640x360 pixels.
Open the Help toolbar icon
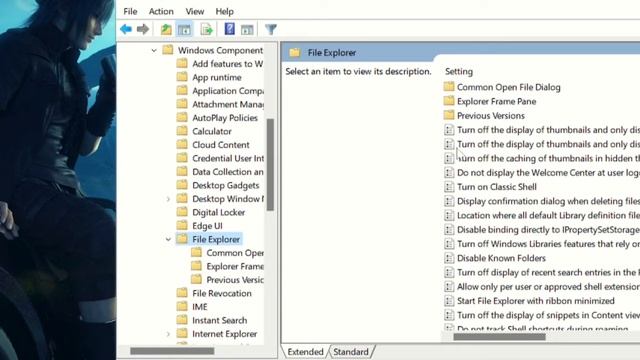click(x=229, y=29)
